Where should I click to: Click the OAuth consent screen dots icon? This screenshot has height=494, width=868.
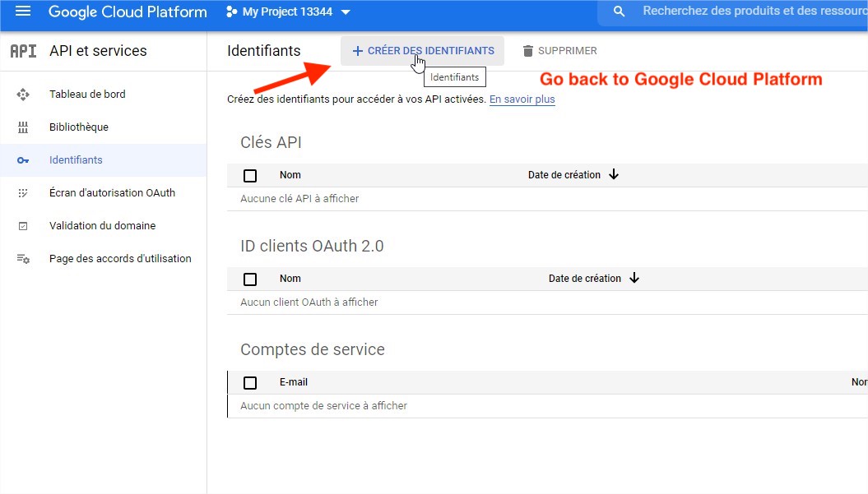23,193
